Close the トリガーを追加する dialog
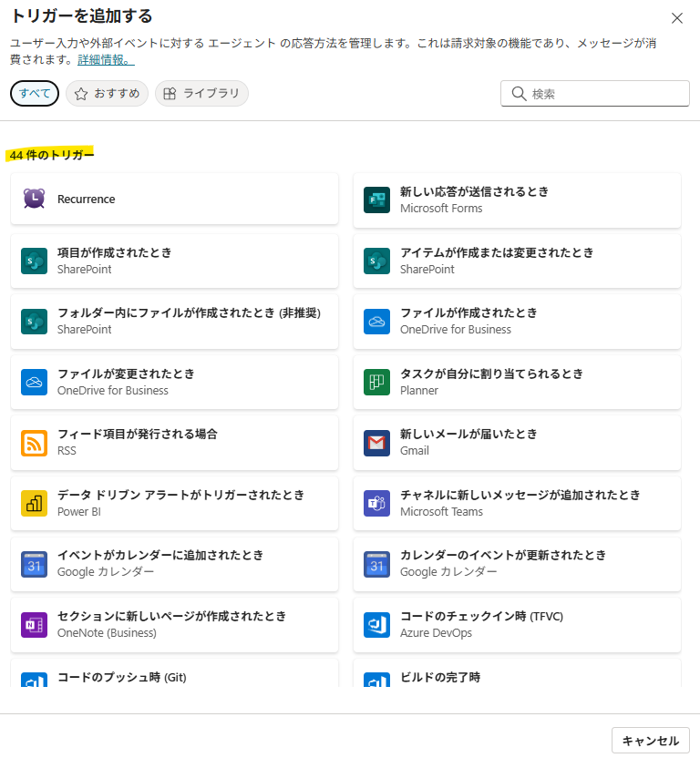 click(677, 18)
